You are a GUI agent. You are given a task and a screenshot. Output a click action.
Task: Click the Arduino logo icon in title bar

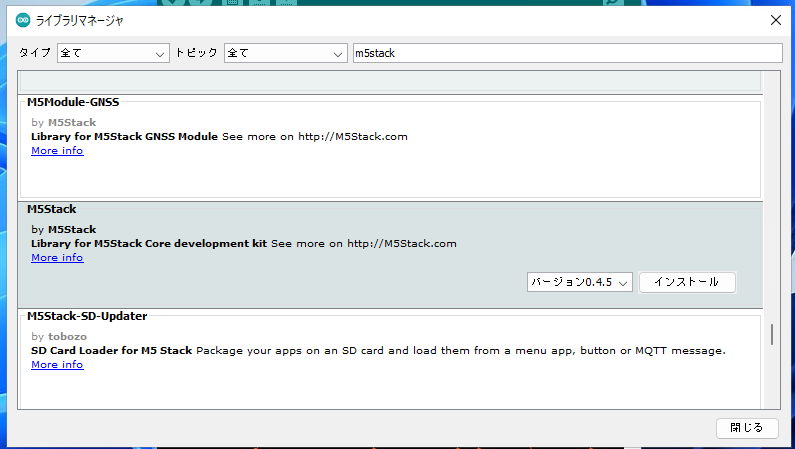[23, 20]
